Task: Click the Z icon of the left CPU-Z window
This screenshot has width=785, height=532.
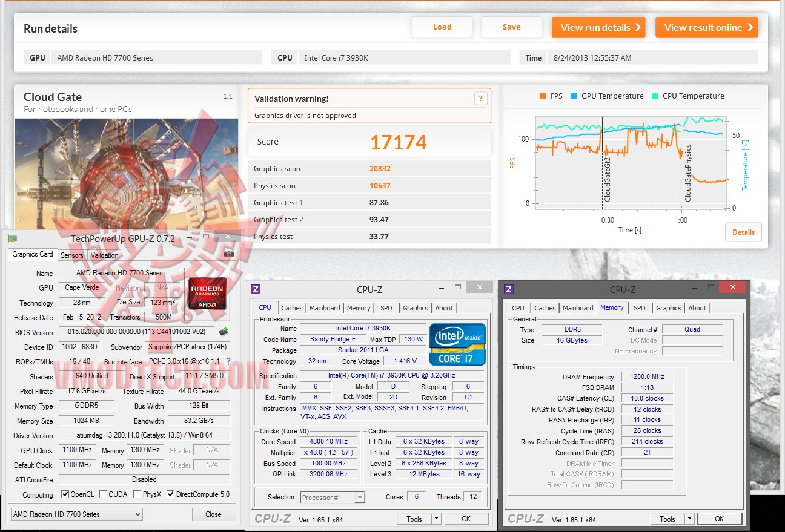Action: point(256,289)
